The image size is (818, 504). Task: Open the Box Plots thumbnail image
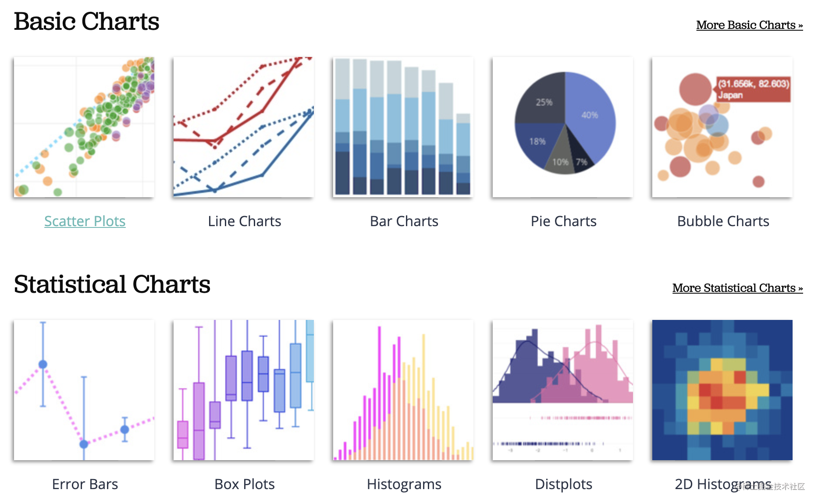(x=244, y=390)
